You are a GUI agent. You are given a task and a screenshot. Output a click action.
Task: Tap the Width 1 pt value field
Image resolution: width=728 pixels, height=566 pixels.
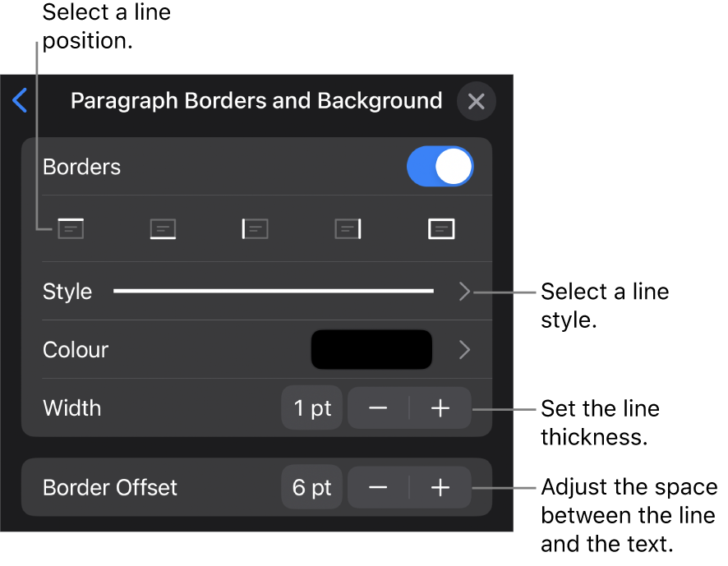(x=312, y=408)
